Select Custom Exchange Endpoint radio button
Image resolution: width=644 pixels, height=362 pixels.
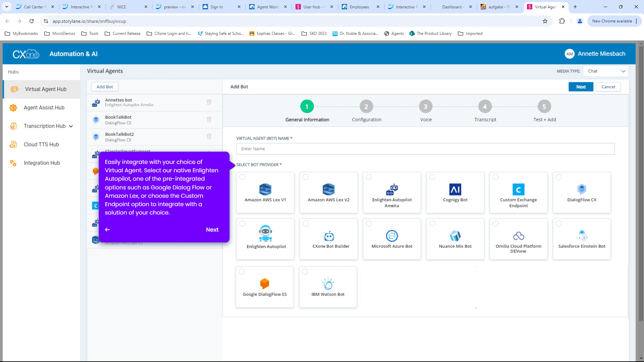pos(495,177)
